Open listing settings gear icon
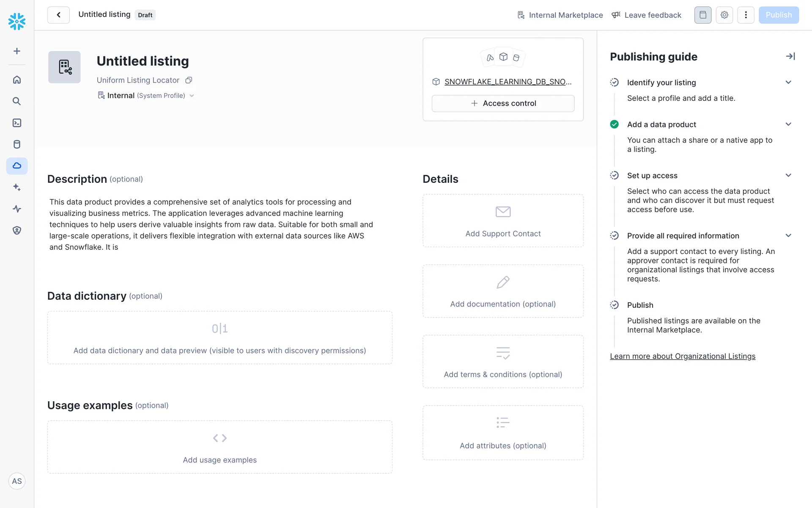Image resolution: width=812 pixels, height=508 pixels. coord(724,15)
